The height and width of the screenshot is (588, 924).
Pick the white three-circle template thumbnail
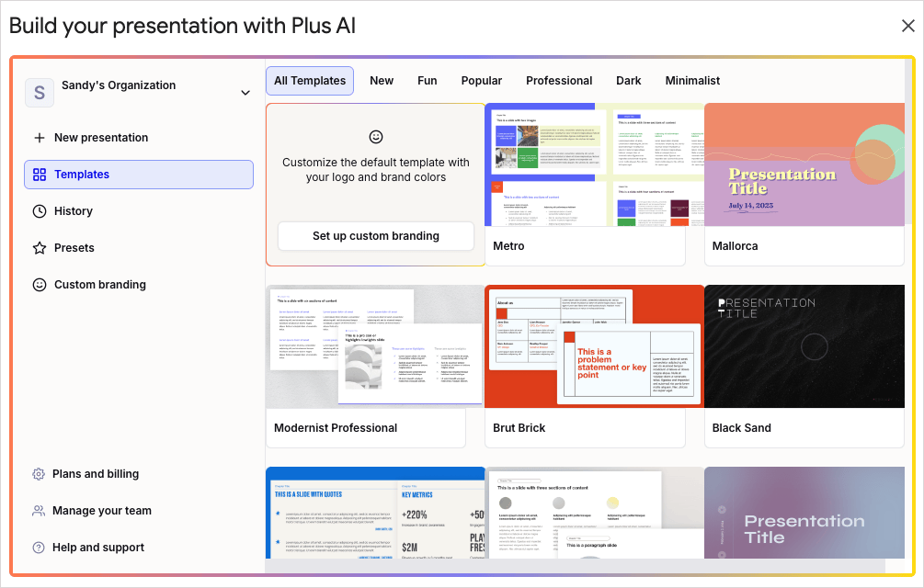pyautogui.click(x=595, y=513)
